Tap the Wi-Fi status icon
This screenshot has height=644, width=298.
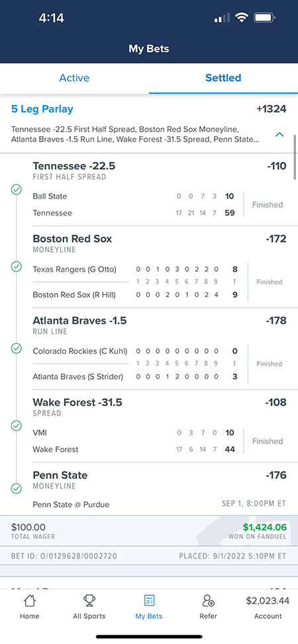(241, 18)
